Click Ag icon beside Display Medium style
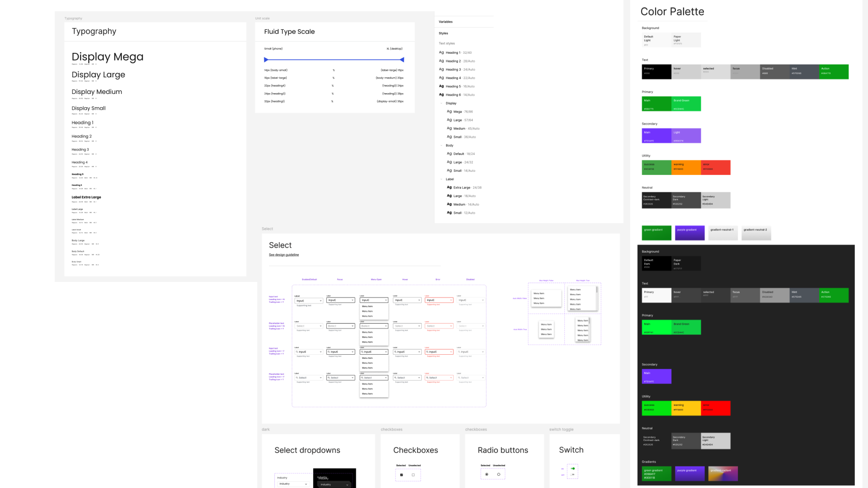 tap(449, 128)
